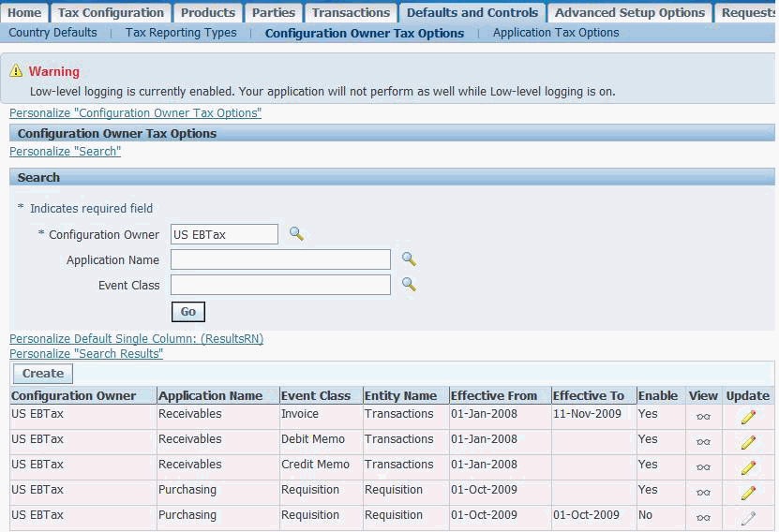The image size is (779, 532).
Task: Open Application Name search lookup icon
Action: coord(409,259)
